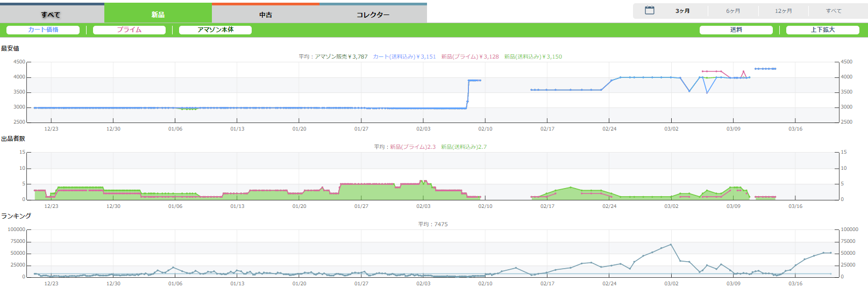868x288 pixels.
Task: Click the 新品(プライム) ¥3,128 legend entry
Action: (469, 56)
